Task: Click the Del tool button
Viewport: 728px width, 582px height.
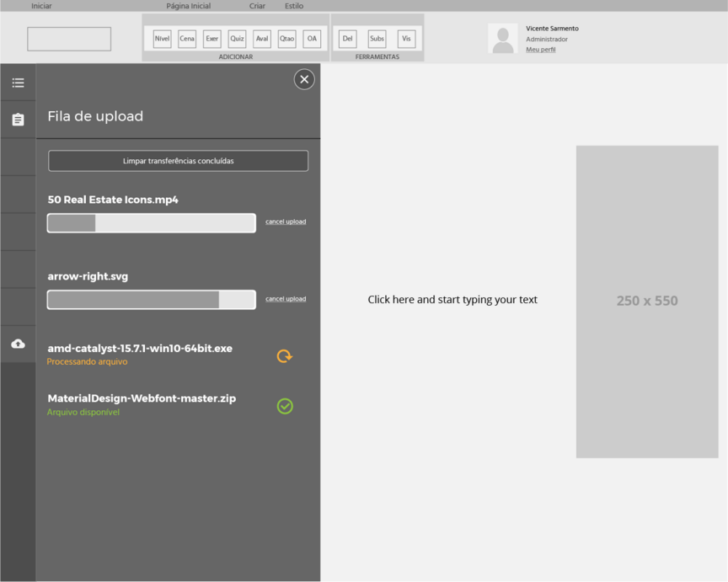Action: pyautogui.click(x=348, y=39)
